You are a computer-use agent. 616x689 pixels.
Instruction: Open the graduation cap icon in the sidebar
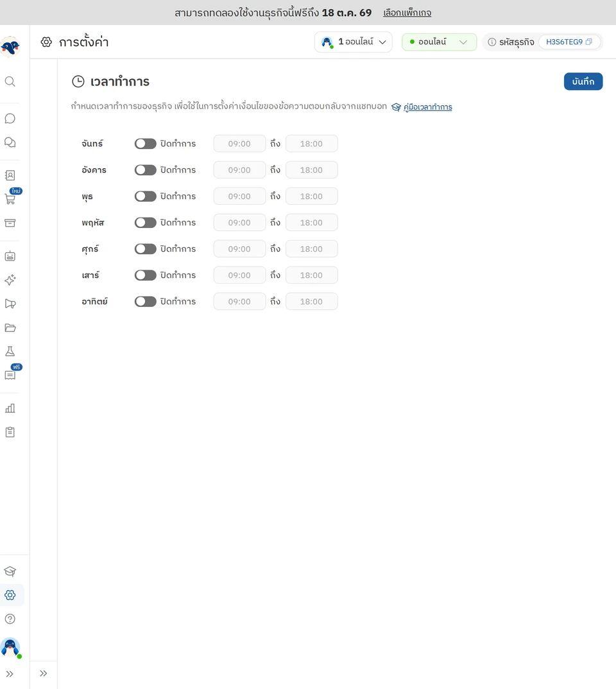[10, 571]
